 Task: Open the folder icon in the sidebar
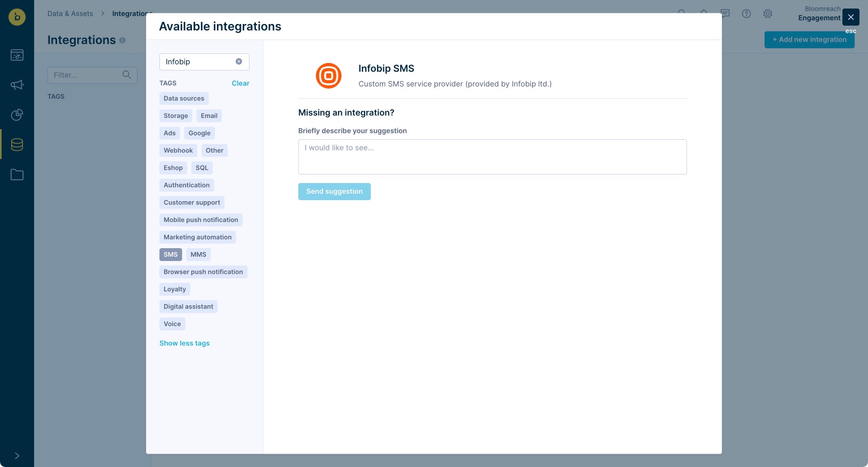[x=17, y=175]
